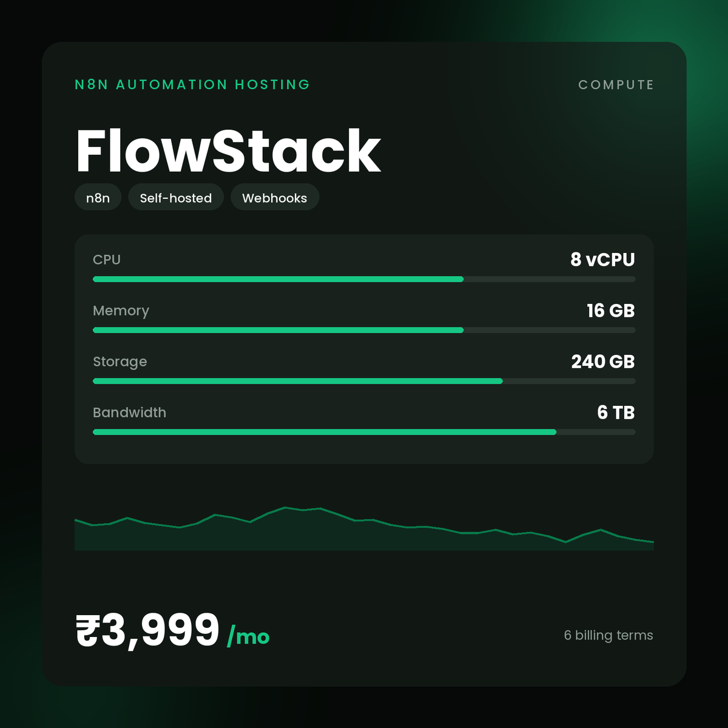The height and width of the screenshot is (728, 728).
Task: Click the n8n tag pill
Action: pos(98,197)
